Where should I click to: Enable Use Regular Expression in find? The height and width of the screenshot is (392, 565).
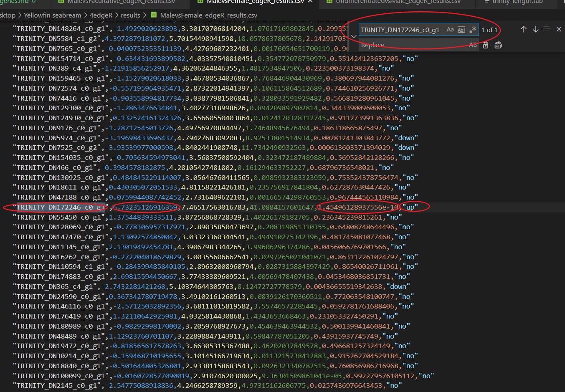(473, 30)
